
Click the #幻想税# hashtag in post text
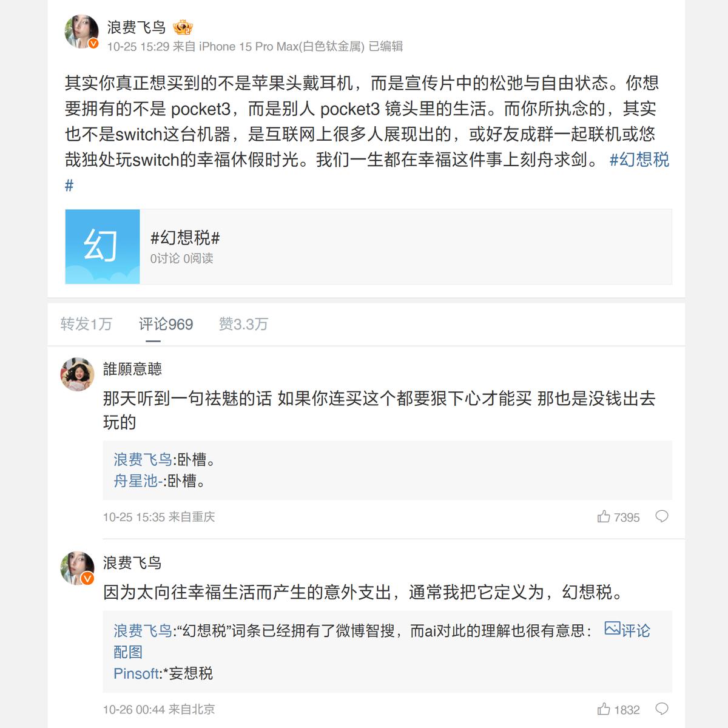[639, 160]
